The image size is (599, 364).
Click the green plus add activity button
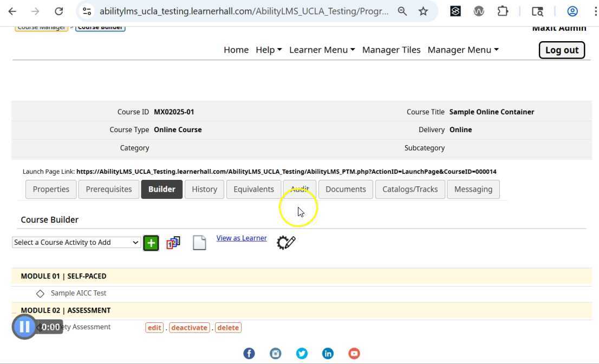(x=151, y=243)
